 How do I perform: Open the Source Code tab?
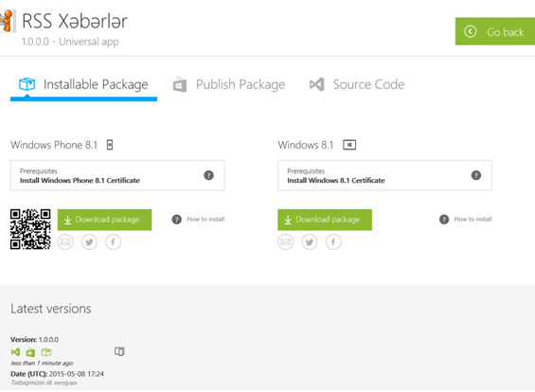pyautogui.click(x=357, y=84)
